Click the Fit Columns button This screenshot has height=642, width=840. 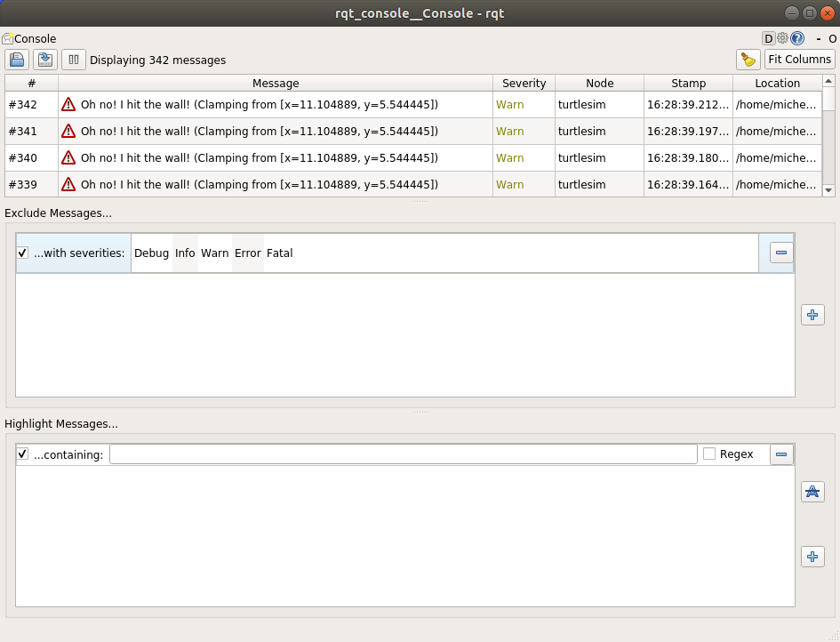pyautogui.click(x=799, y=60)
